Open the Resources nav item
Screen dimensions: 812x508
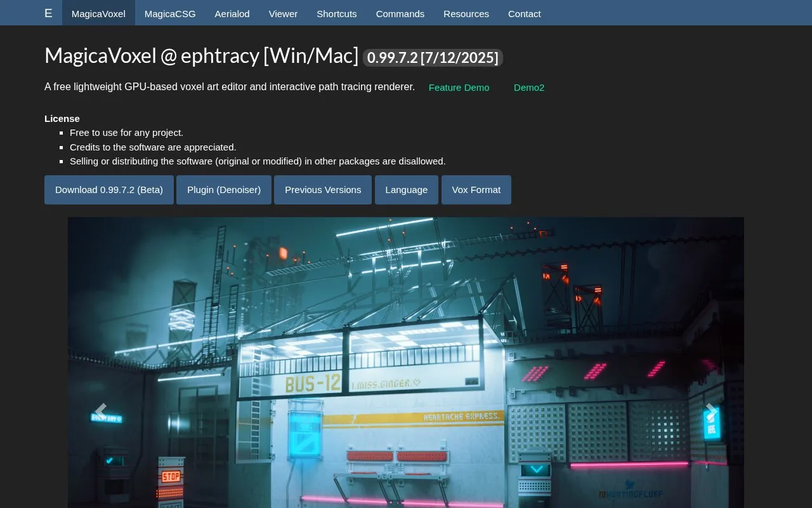click(466, 13)
